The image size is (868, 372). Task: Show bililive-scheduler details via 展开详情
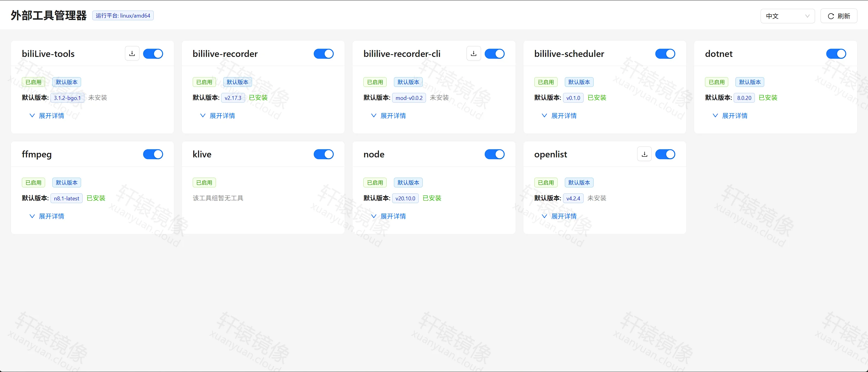coord(559,116)
